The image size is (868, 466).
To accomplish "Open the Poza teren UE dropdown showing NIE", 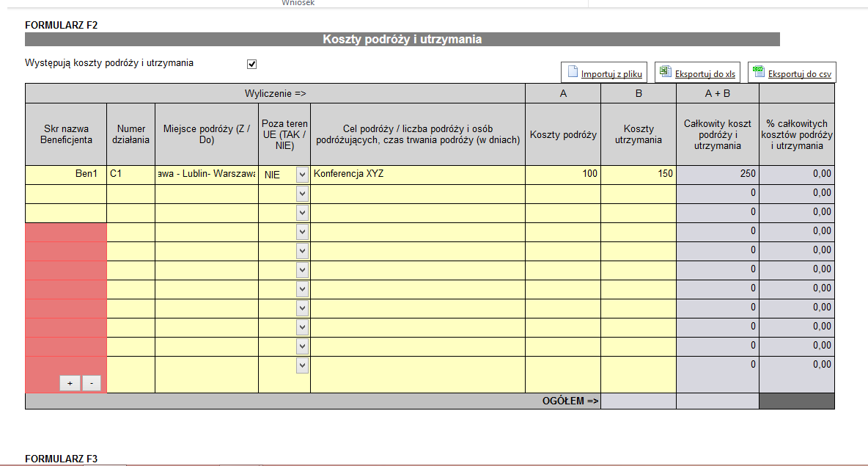I will (302, 175).
